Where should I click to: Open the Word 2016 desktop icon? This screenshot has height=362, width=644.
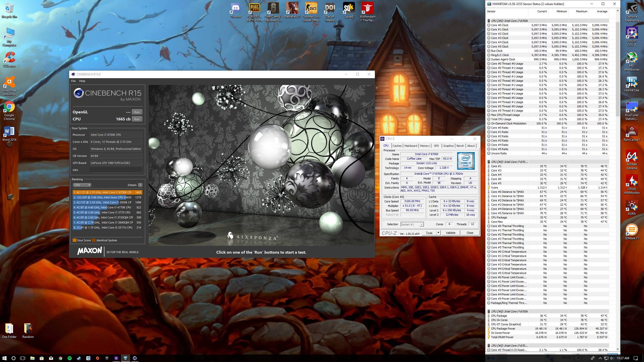9,134
